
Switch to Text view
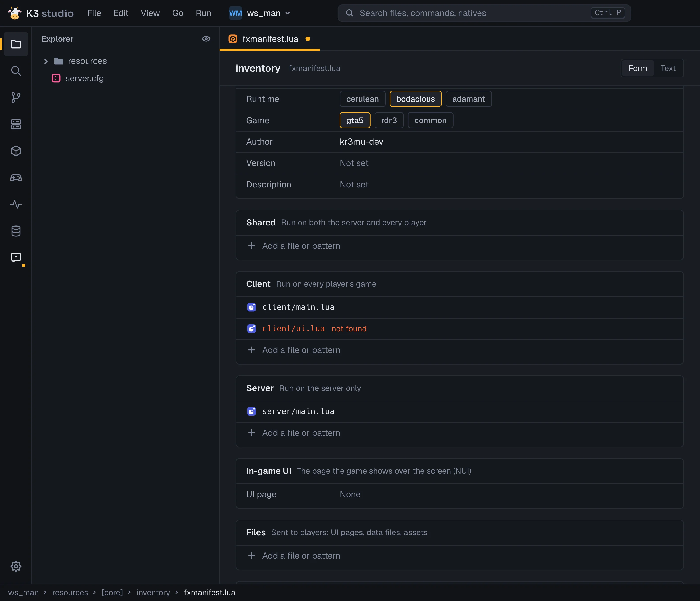click(668, 68)
